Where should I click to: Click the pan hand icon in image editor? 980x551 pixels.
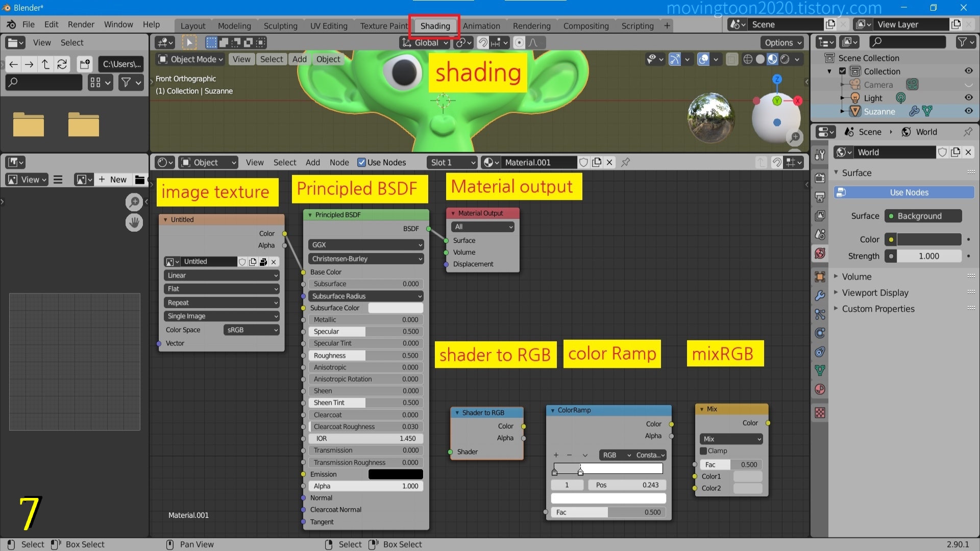(134, 222)
